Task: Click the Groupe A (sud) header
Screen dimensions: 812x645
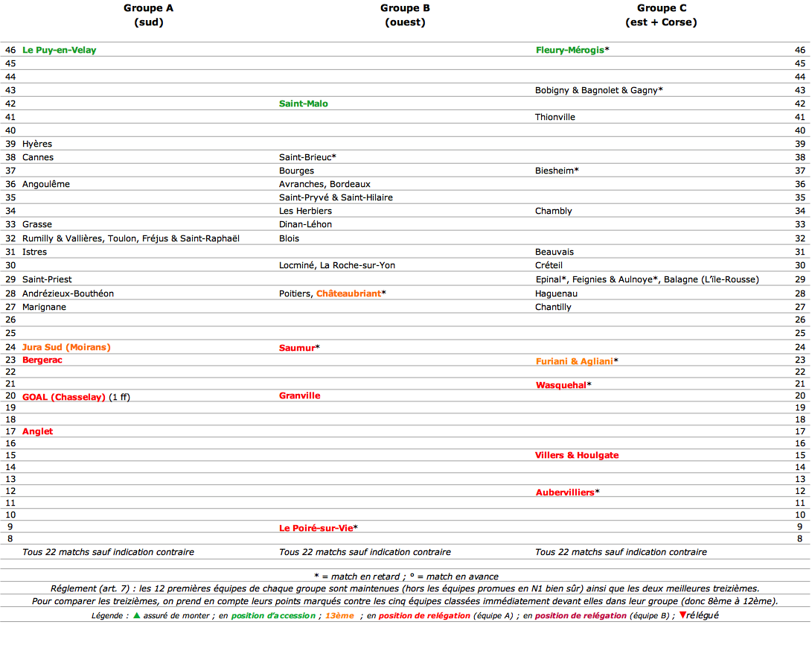Action: click(149, 15)
